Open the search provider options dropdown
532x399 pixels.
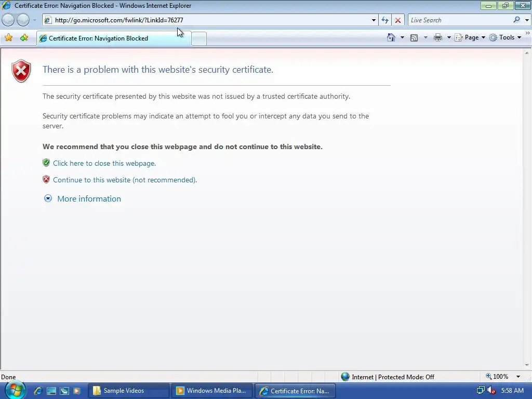[x=527, y=20]
